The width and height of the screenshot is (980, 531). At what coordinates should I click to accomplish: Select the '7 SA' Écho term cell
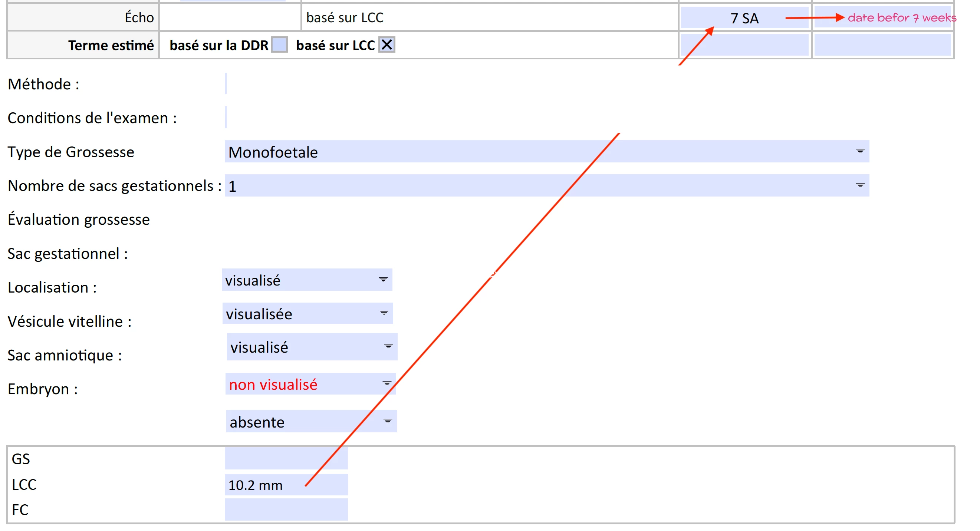pos(744,18)
